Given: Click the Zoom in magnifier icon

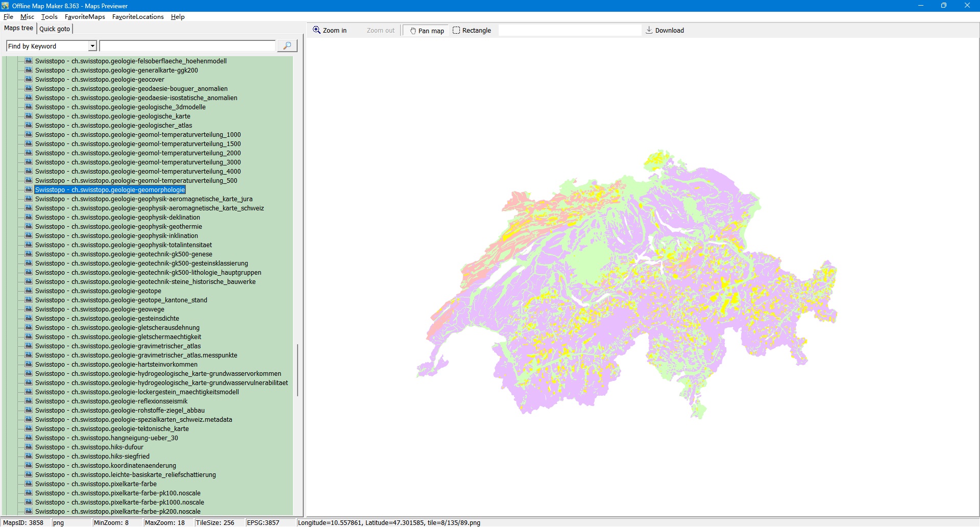Looking at the screenshot, I should [317, 30].
